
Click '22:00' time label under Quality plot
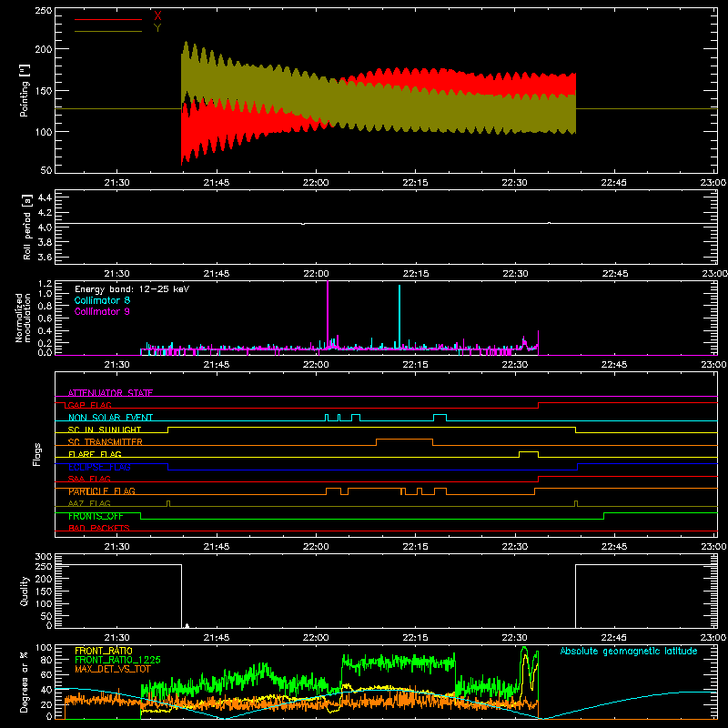pyautogui.click(x=316, y=638)
